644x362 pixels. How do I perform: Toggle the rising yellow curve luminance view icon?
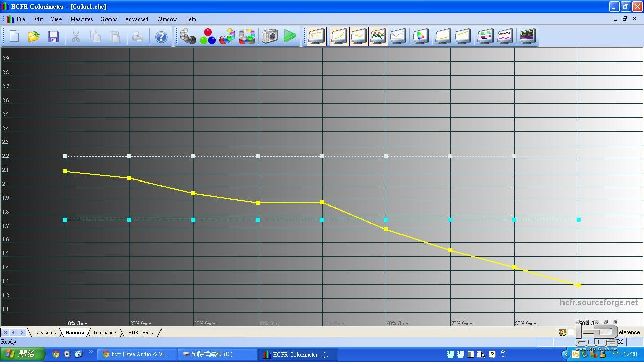[339, 36]
